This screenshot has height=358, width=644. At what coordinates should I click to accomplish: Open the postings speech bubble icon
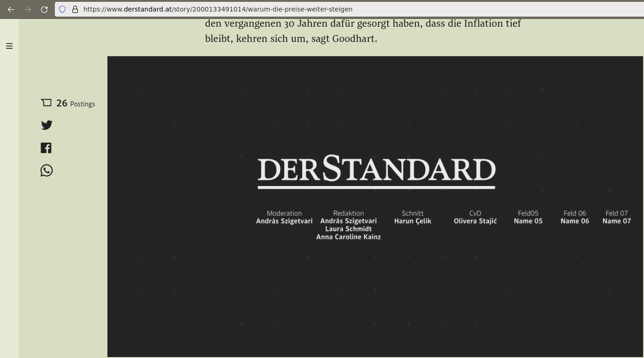[46, 103]
